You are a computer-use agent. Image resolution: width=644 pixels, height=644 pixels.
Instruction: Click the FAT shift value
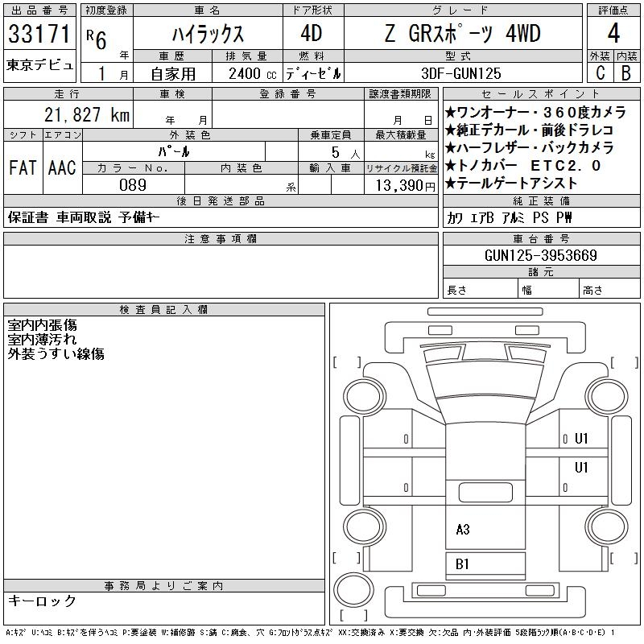23,167
